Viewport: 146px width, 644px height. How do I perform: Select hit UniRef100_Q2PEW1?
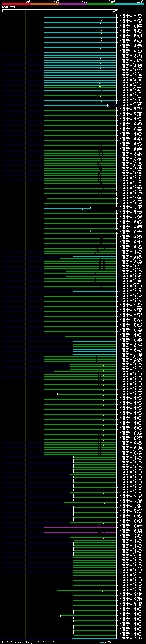coord(131,15)
